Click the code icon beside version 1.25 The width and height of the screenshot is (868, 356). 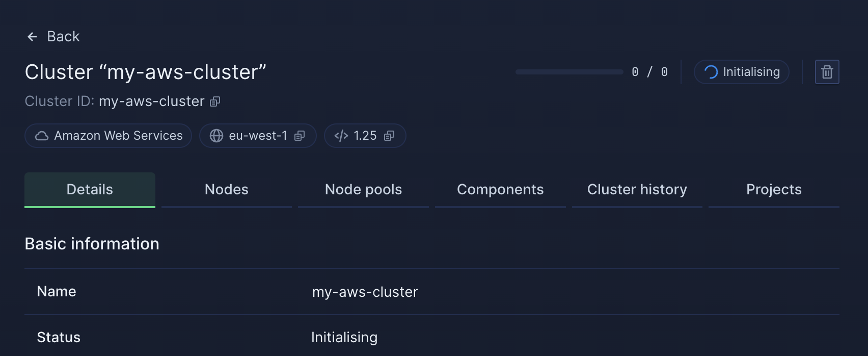point(340,136)
